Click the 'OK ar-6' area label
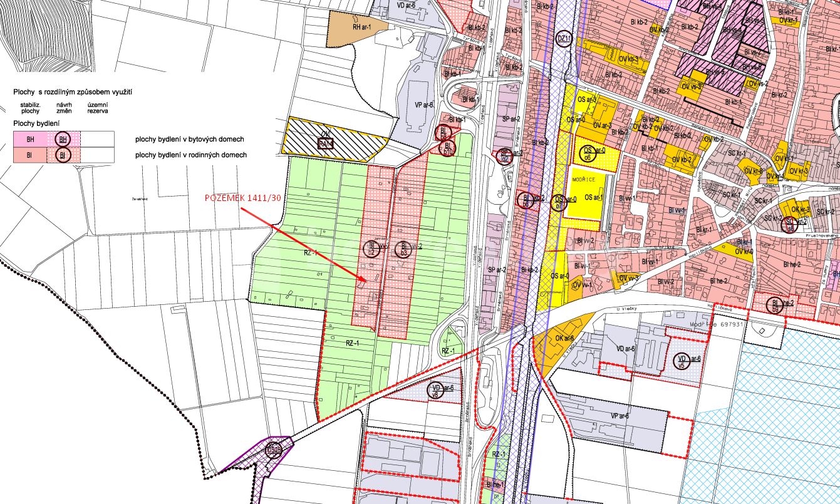The image size is (840, 504). [x=565, y=339]
